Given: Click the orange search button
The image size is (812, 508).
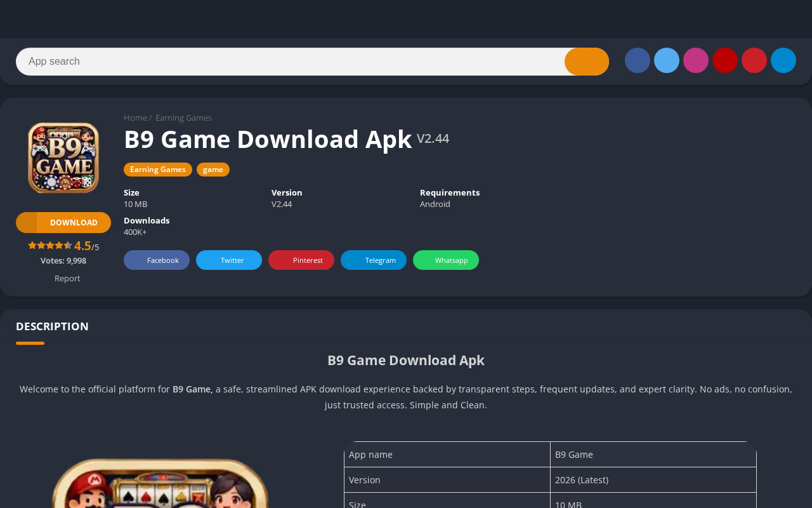Looking at the screenshot, I should [x=587, y=62].
